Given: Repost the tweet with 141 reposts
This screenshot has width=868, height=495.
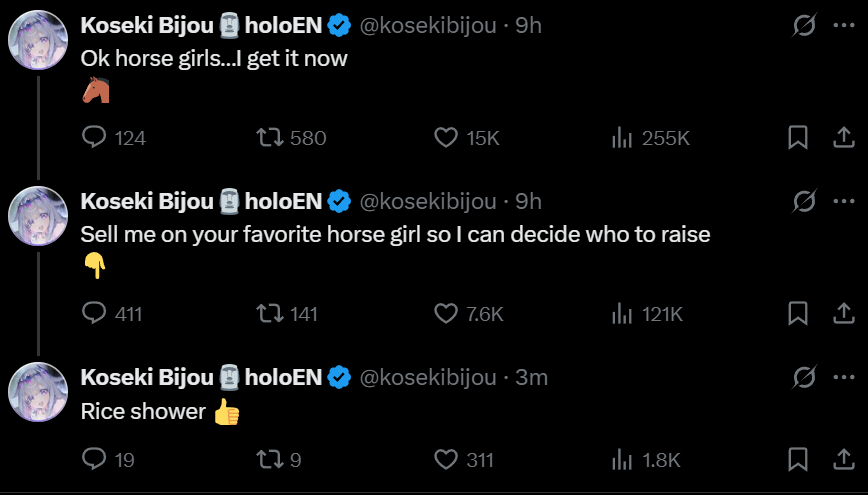Looking at the screenshot, I should pyautogui.click(x=269, y=314).
